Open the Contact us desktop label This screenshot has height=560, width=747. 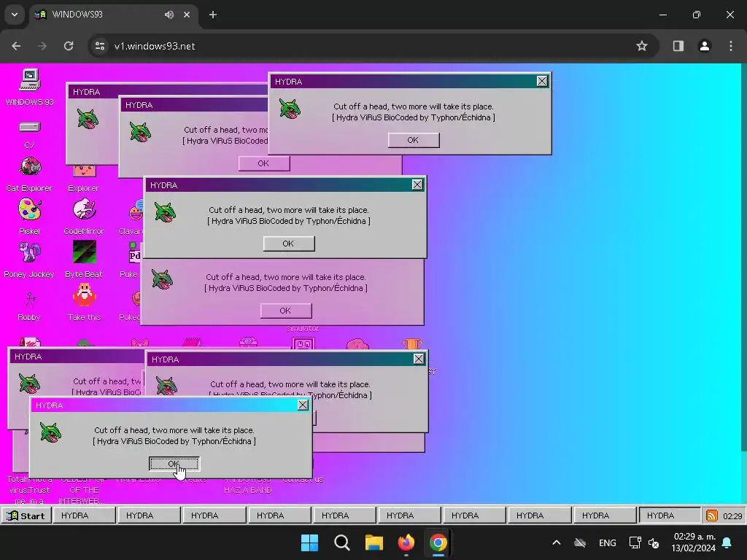tap(303, 480)
